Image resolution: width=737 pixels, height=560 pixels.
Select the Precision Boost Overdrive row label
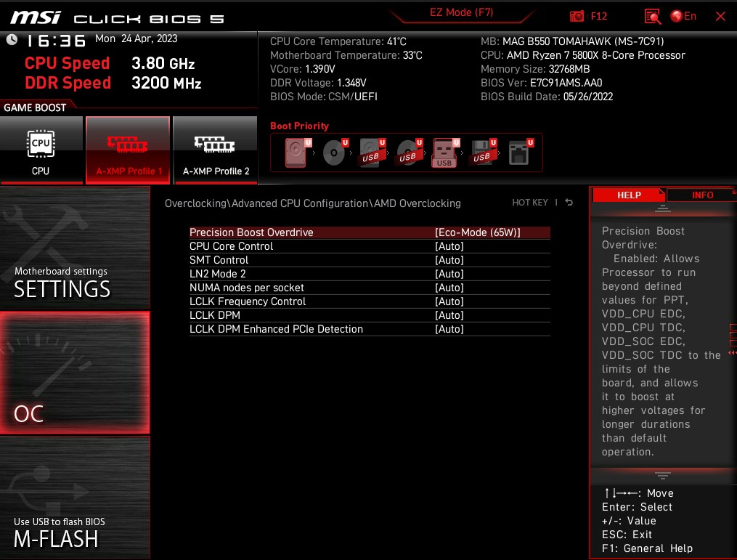(251, 232)
